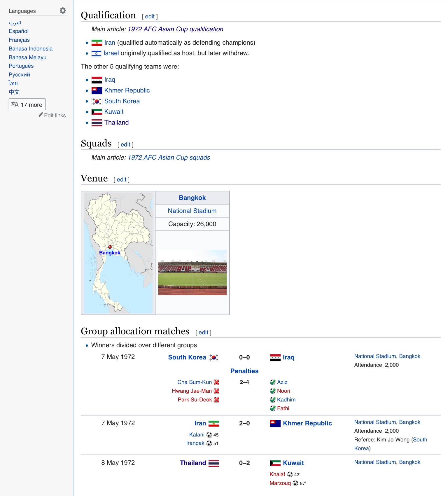The width and height of the screenshot is (448, 496).
Task: Switch to Bahasa Indonesia language version
Action: point(31,49)
